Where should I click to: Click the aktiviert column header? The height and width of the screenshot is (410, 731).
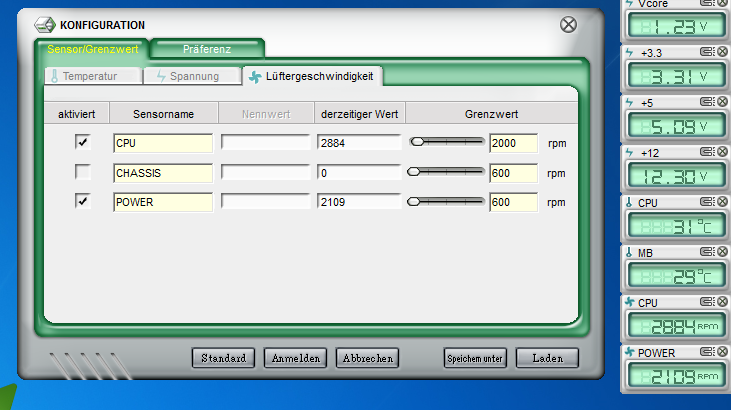(x=76, y=114)
